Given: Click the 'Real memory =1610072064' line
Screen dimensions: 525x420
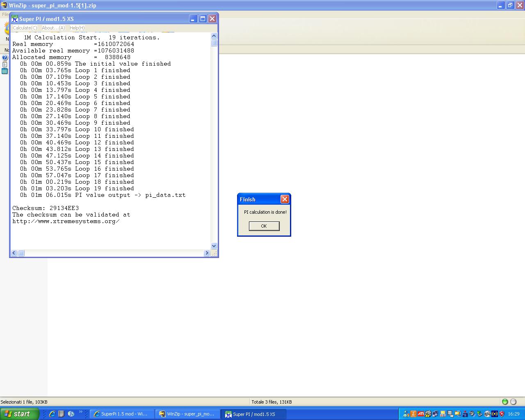Looking at the screenshot, I should 73,44.
